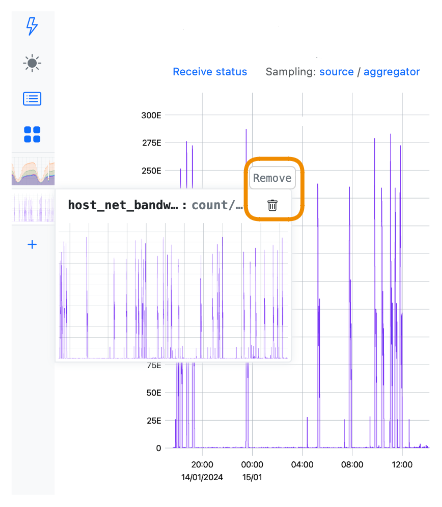Add a new plot with plus icon

pos(32,245)
